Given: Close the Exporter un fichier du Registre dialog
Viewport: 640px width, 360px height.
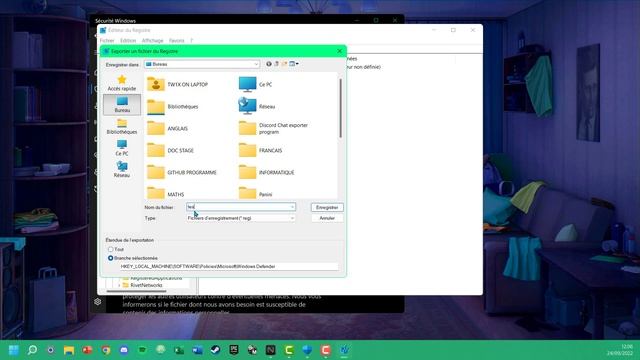Looking at the screenshot, I should (x=340, y=51).
